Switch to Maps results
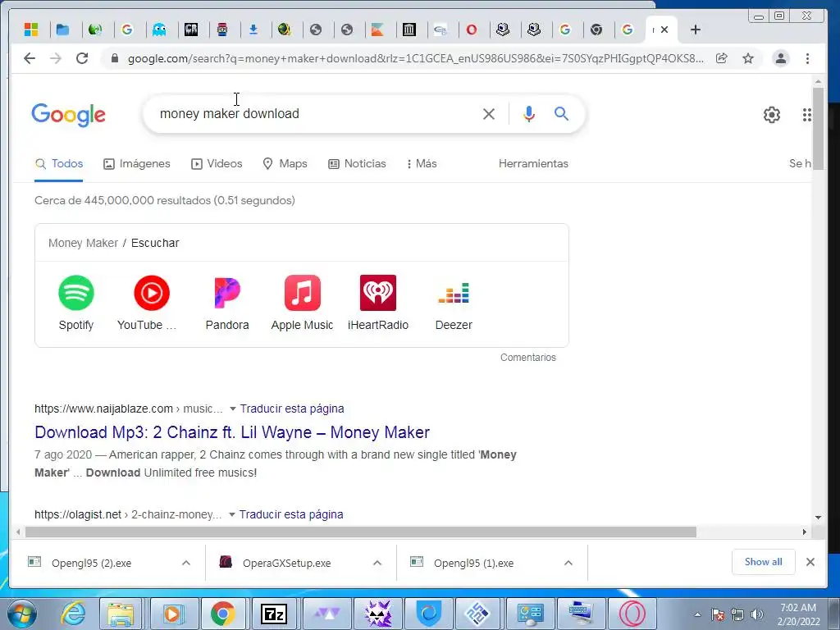The image size is (840, 630). click(285, 164)
